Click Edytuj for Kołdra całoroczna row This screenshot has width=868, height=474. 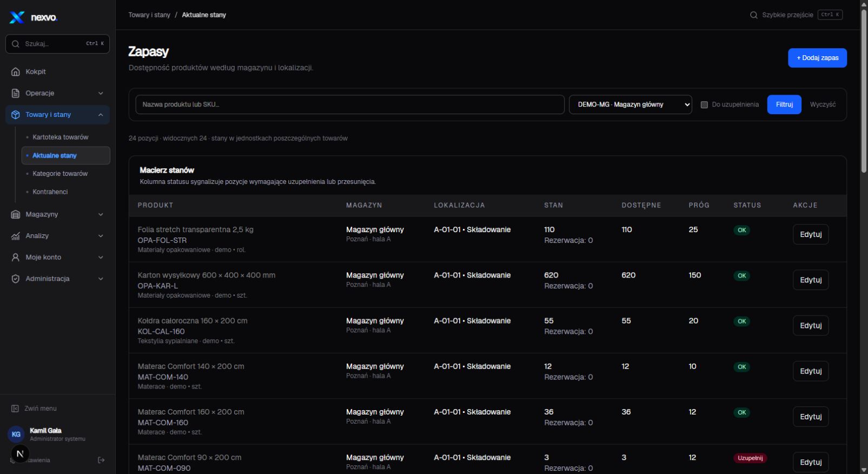coord(811,325)
